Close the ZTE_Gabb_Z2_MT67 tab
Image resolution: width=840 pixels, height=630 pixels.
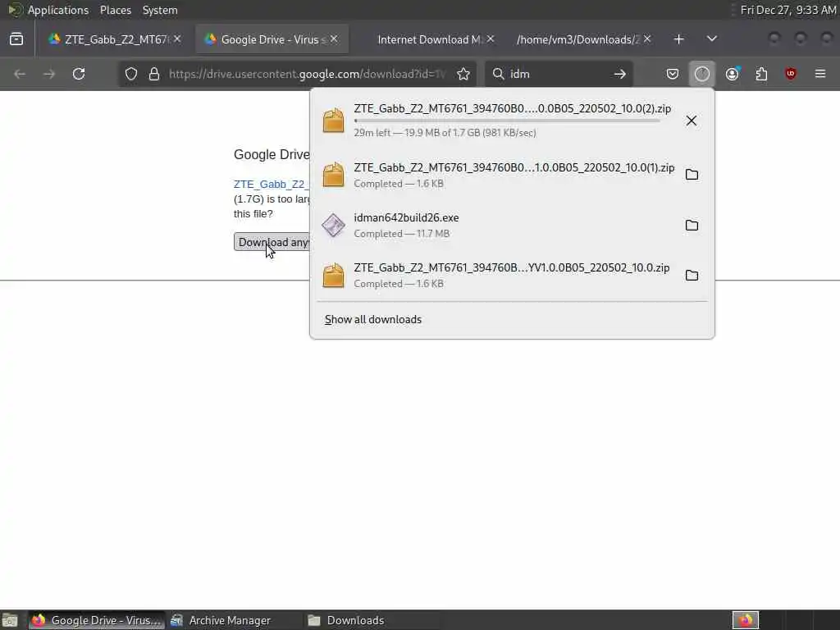click(x=177, y=39)
